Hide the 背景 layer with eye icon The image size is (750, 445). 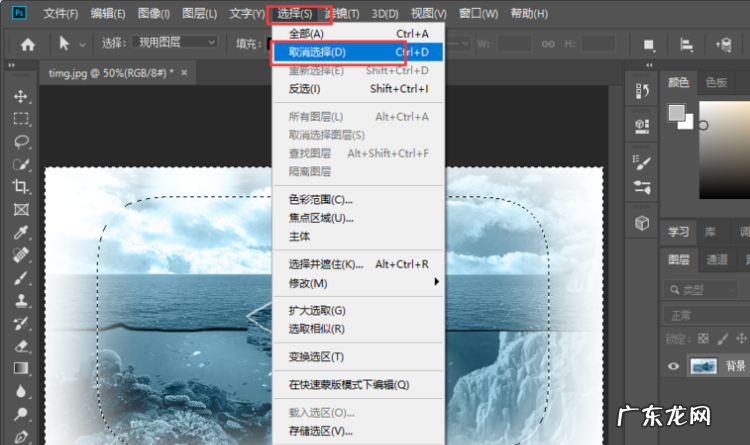pos(673,366)
